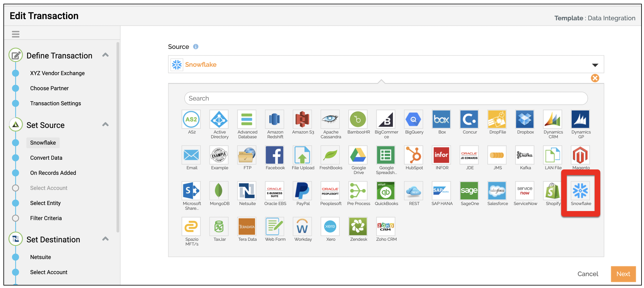Collapse the Set Destination section
Image resolution: width=644 pixels, height=288 pixels.
pyautogui.click(x=105, y=239)
